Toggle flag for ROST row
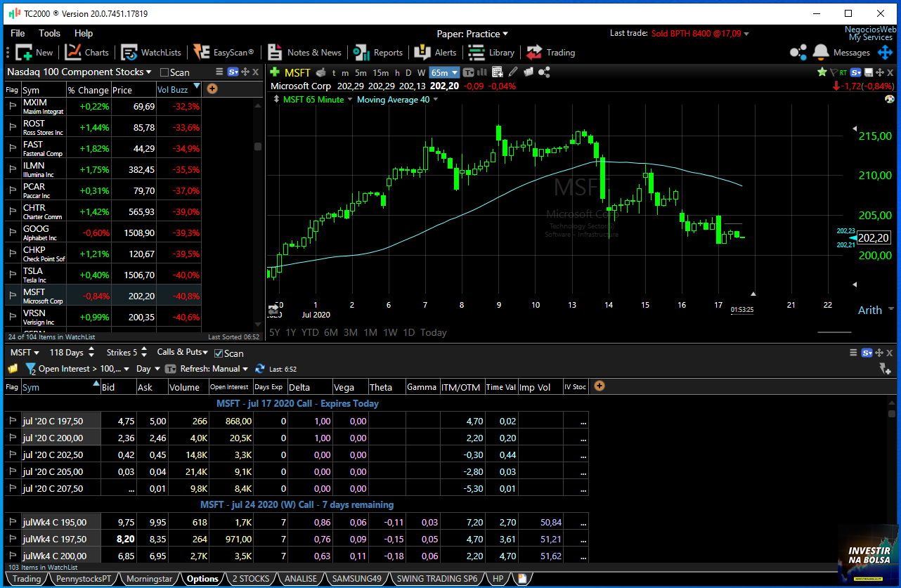The width and height of the screenshot is (901, 588). (x=12, y=127)
